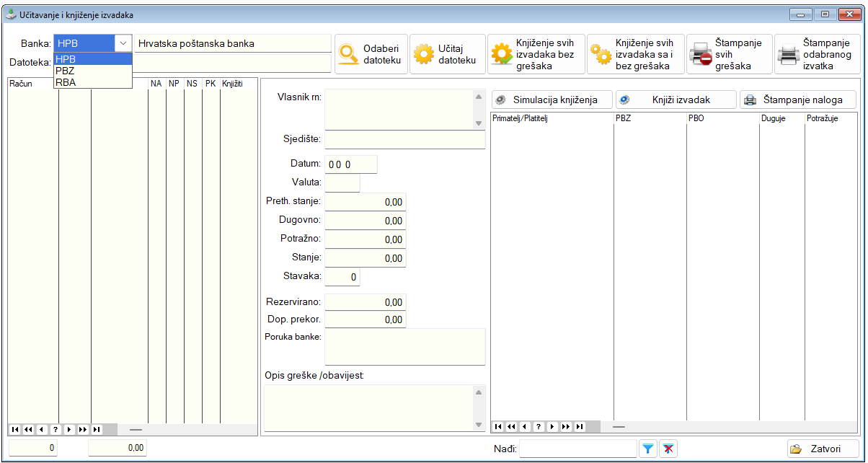Apply the blue funnel filter icon
This screenshot has height=463, width=868.
(648, 449)
